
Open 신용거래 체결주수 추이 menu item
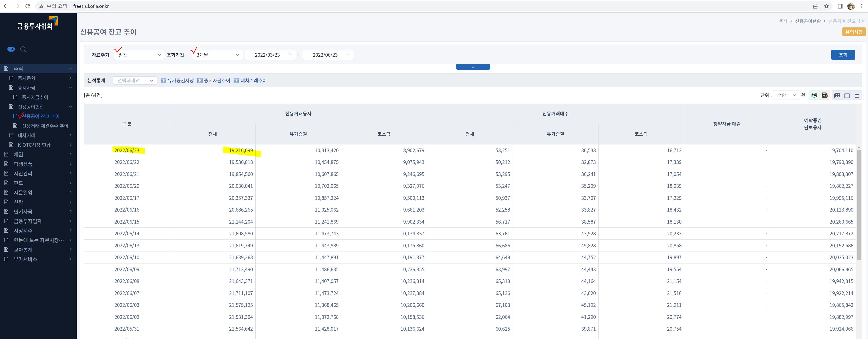coord(45,126)
